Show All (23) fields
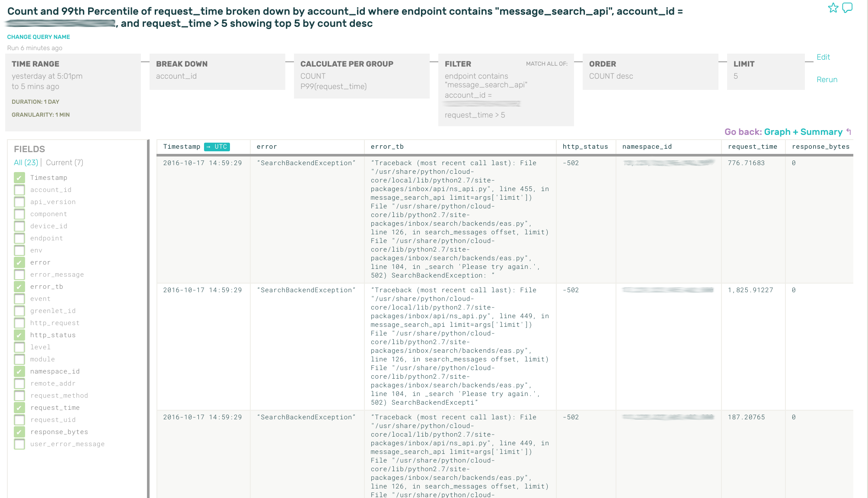Screen dimensions: 868x498 [x=26, y=163]
